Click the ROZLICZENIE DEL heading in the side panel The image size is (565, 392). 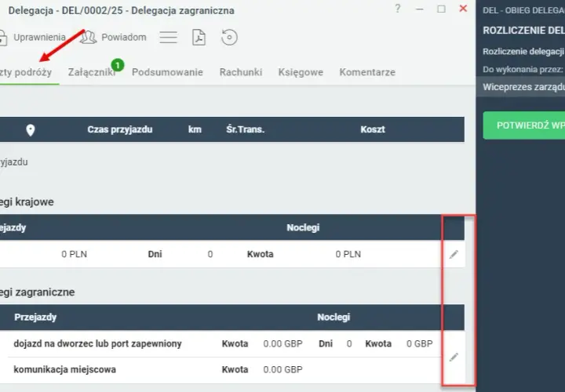click(523, 31)
